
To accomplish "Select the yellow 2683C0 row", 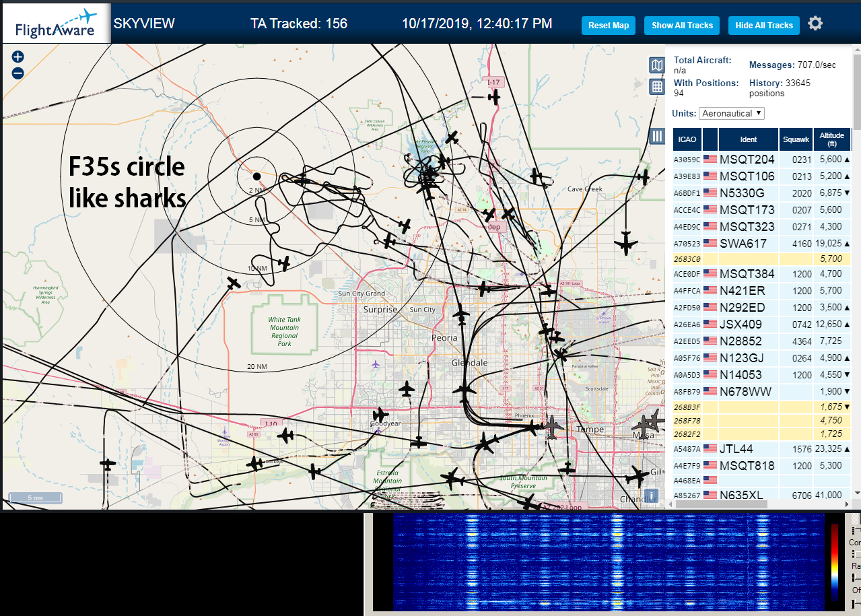I will click(x=762, y=259).
